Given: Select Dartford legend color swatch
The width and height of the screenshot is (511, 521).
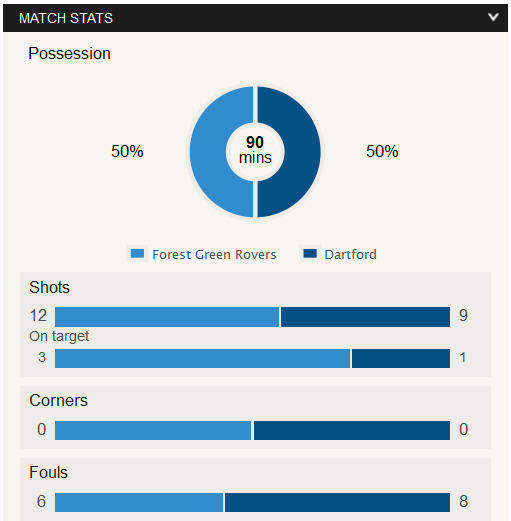Looking at the screenshot, I should point(310,254).
